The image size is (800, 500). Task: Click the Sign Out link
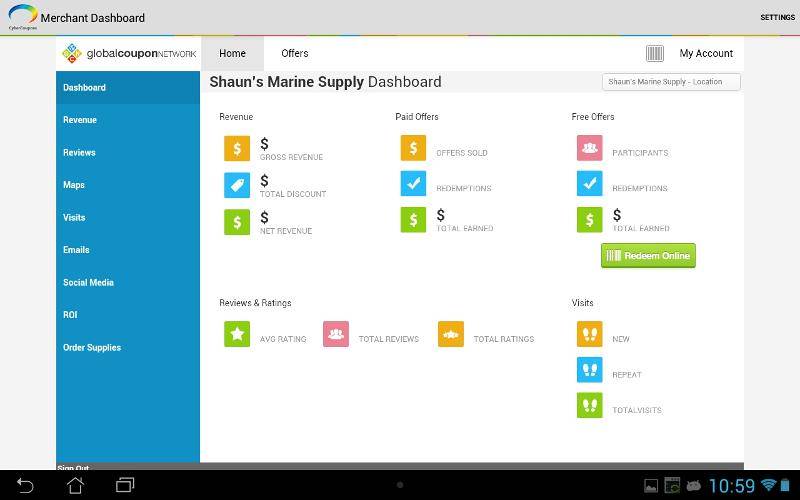[73, 467]
